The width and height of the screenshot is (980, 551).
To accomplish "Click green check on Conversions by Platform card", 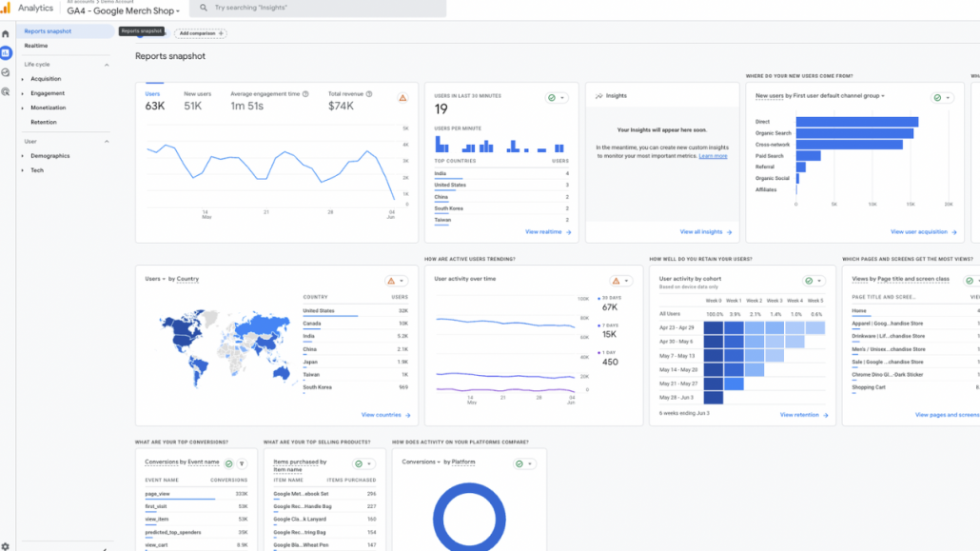I will (519, 464).
